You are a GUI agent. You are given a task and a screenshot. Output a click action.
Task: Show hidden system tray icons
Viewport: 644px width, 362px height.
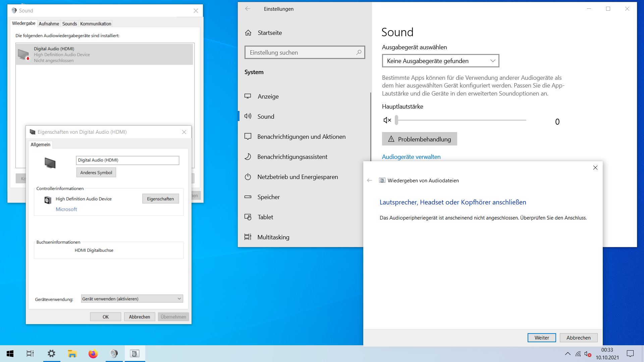coord(568,354)
